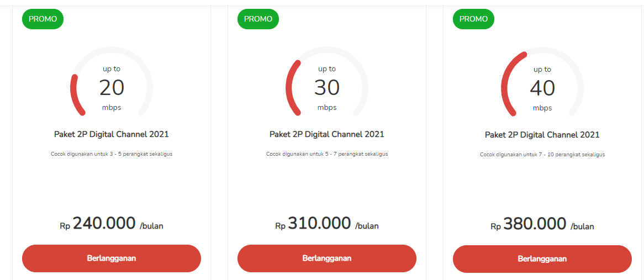Click the number 20 inside the speed gauge

[x=112, y=88]
